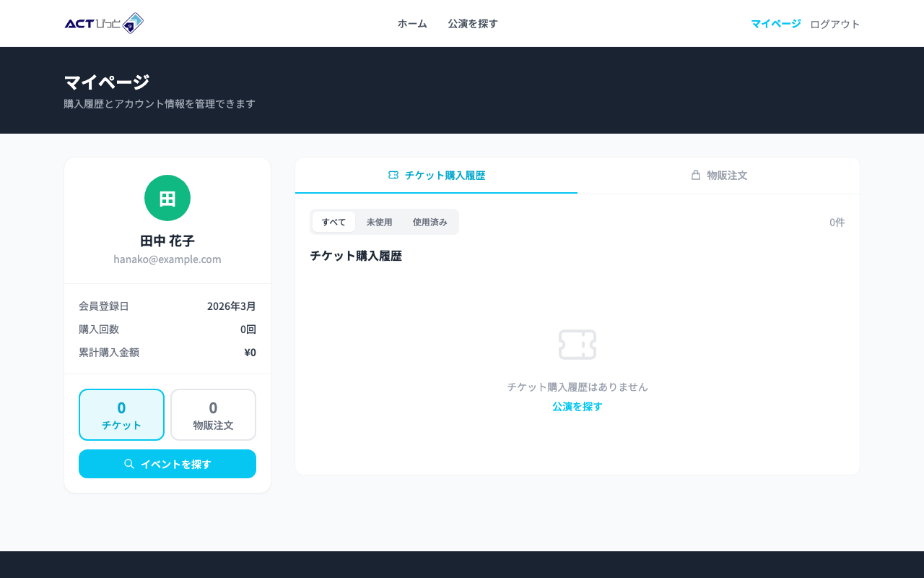Click the イベントを探す button

click(167, 463)
